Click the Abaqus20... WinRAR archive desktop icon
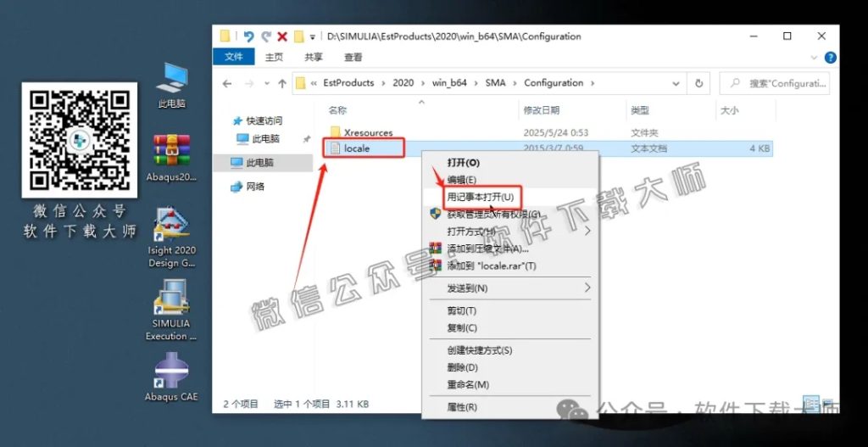 coord(171,159)
